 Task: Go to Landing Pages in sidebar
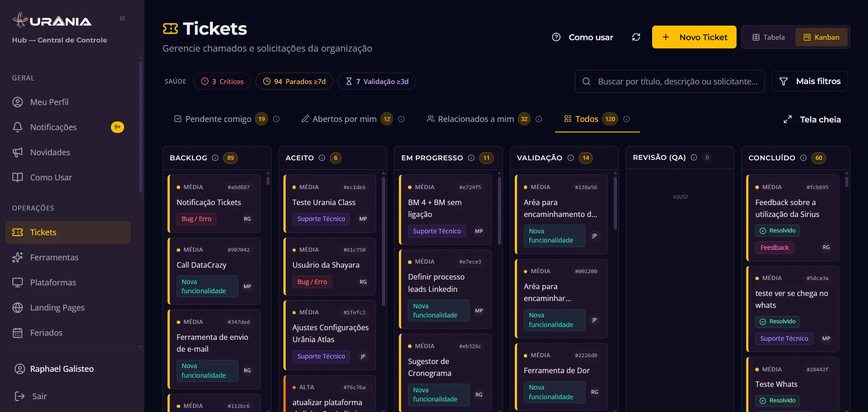68,307
